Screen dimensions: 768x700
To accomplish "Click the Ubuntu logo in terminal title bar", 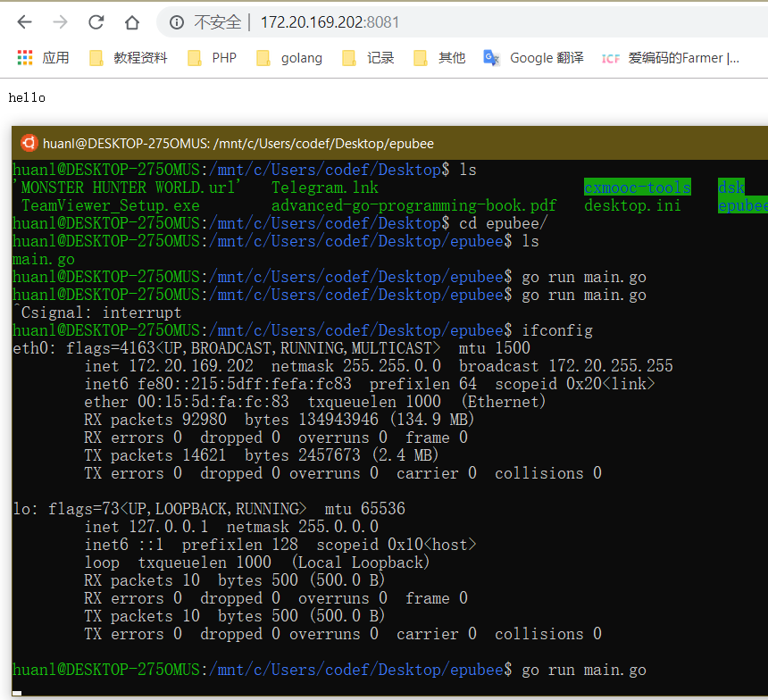I will coord(29,143).
